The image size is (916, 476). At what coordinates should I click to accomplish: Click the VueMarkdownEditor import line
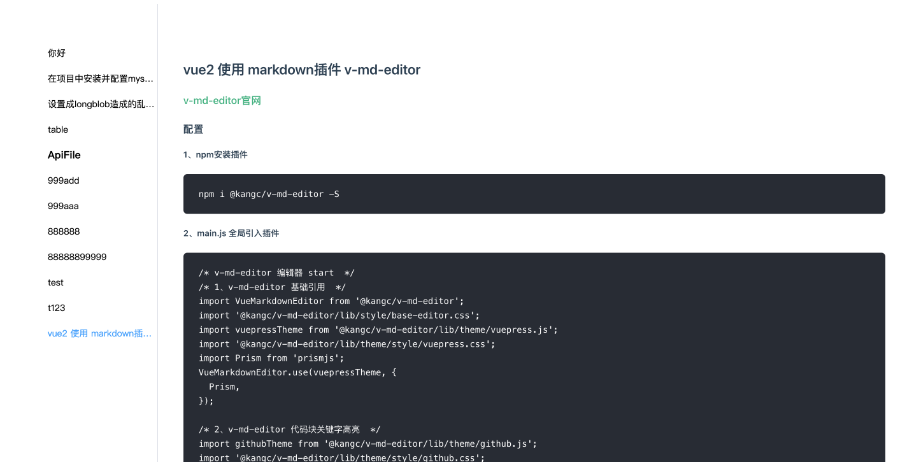pos(331,301)
